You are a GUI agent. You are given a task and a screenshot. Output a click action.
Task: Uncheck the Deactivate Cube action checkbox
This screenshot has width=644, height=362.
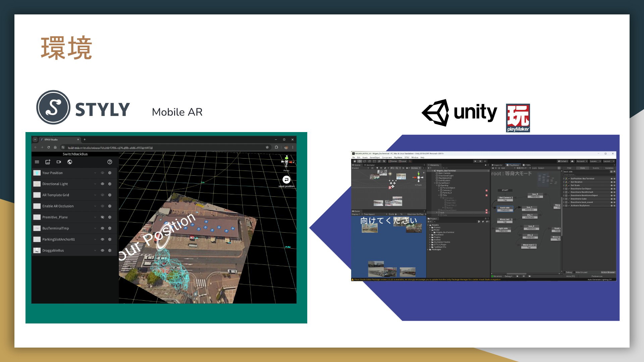click(x=569, y=199)
